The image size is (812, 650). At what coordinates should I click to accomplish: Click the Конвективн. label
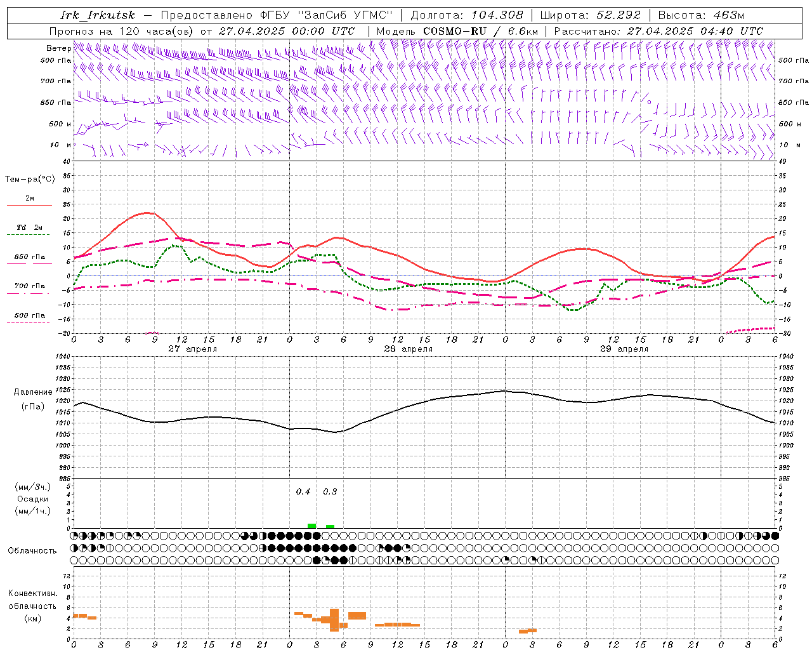tap(33, 594)
